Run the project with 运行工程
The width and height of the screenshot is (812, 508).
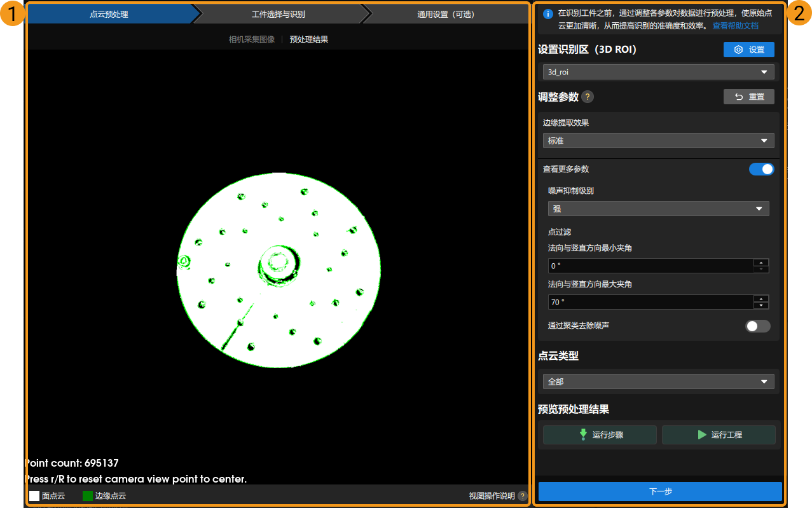click(x=719, y=435)
